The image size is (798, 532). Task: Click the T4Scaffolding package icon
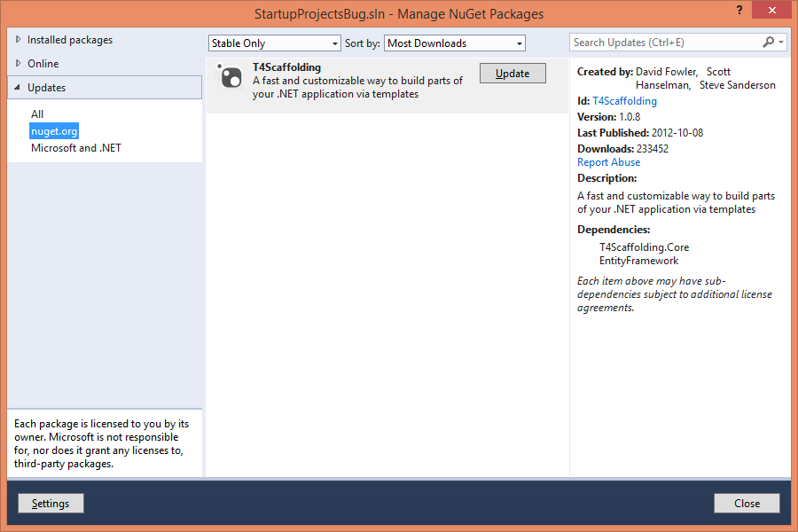coord(230,77)
